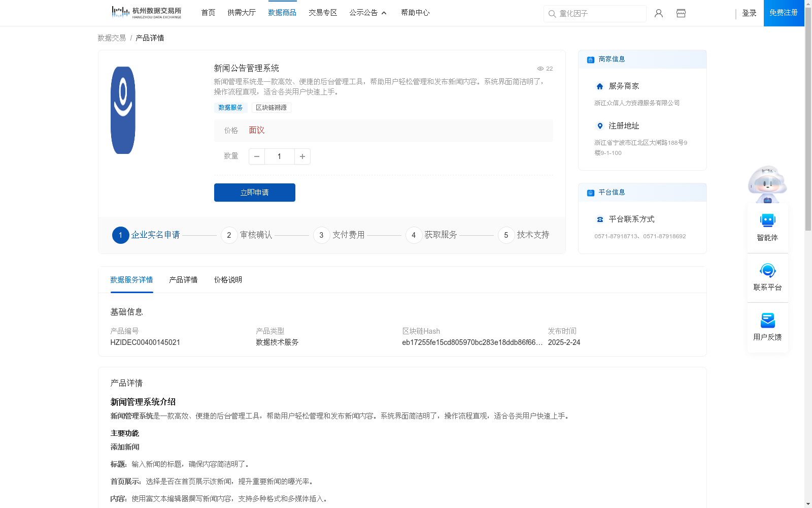Image resolution: width=812 pixels, height=508 pixels.
Task: Decrease quantity with minus button
Action: [257, 156]
